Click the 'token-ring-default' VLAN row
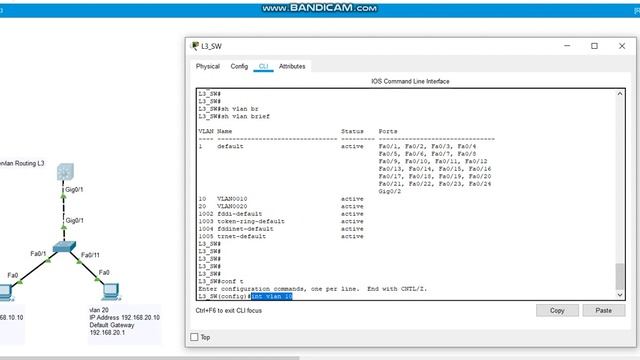The image size is (640, 360). 281,221
